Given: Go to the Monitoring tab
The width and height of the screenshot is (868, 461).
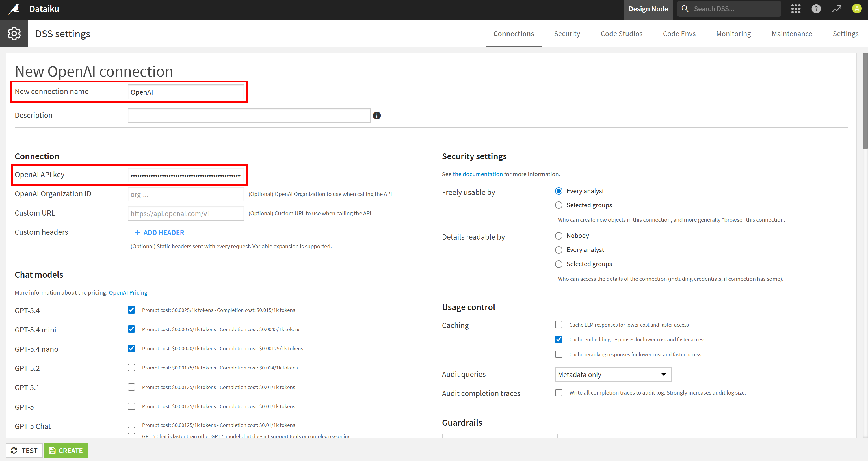Looking at the screenshot, I should [733, 34].
